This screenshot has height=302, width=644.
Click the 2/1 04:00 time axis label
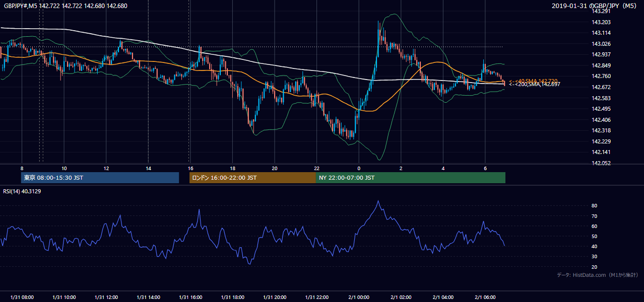point(443,297)
